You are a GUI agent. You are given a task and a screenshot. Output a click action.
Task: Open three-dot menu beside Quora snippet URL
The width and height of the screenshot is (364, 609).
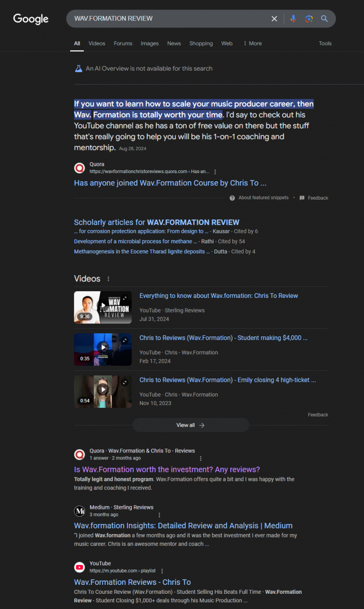tap(215, 172)
